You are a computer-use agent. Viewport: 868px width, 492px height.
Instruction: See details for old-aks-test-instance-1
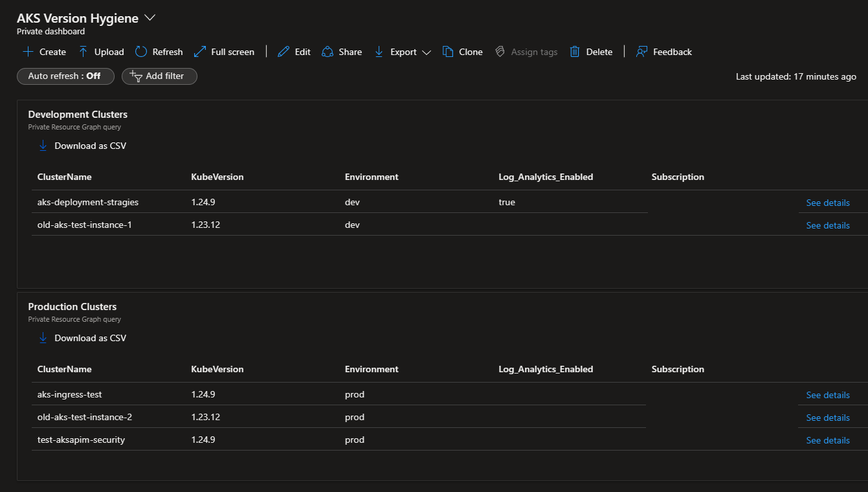click(x=828, y=225)
